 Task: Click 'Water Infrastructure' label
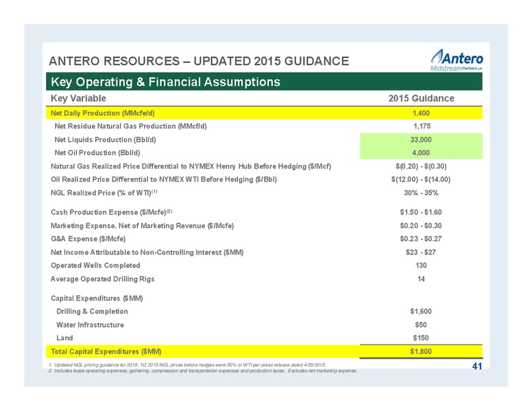coord(90,325)
